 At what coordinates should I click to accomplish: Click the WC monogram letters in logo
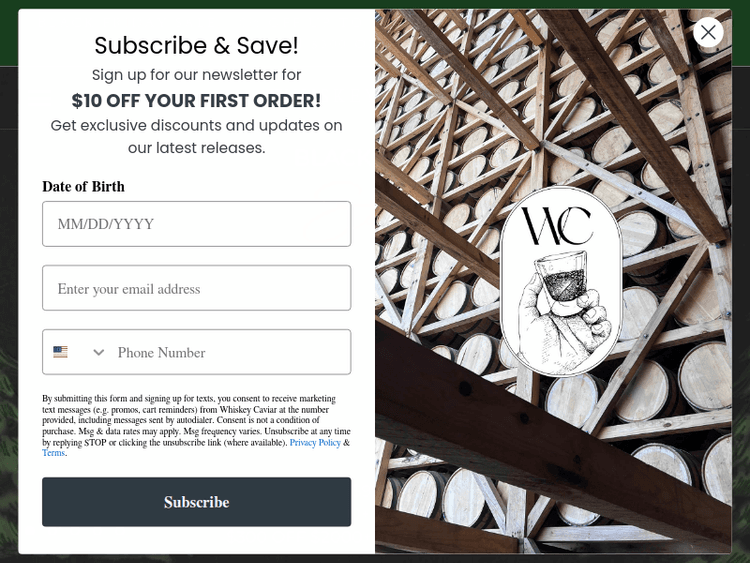tap(557, 226)
